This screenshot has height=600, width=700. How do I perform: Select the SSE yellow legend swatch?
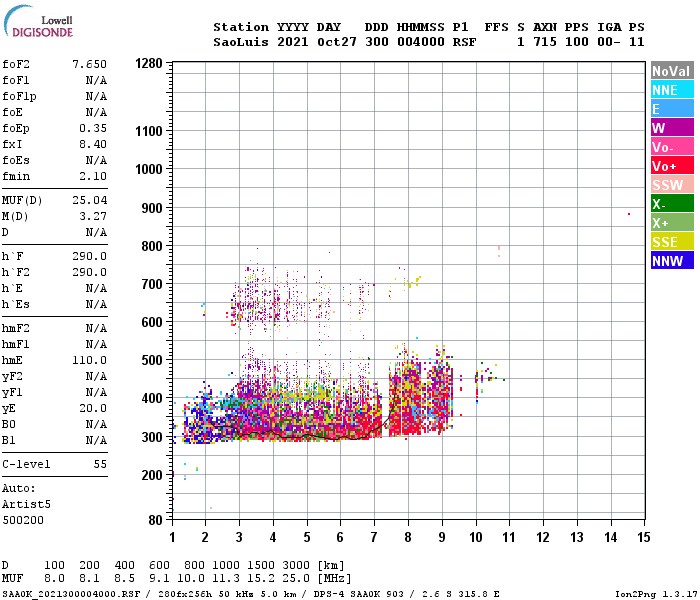point(672,242)
